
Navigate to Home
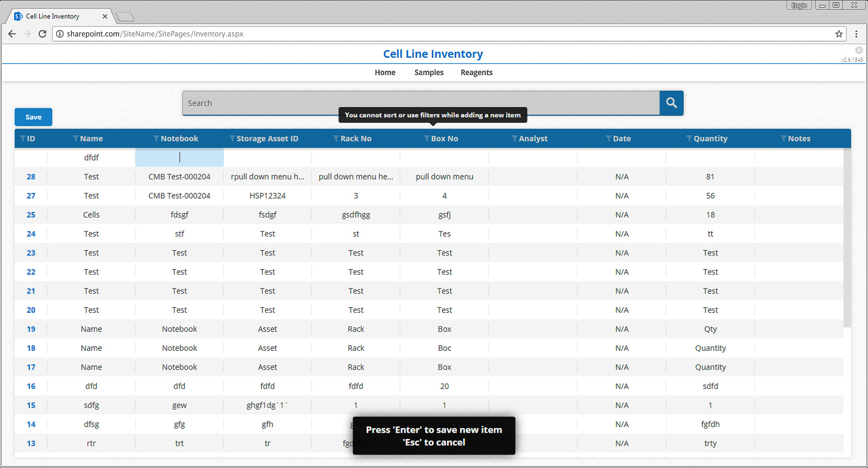click(385, 72)
